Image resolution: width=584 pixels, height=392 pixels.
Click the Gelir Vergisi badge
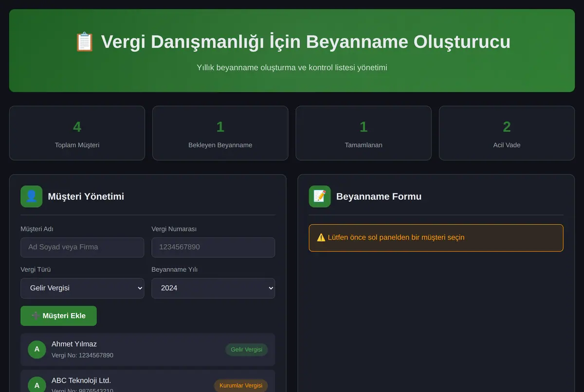click(x=246, y=350)
